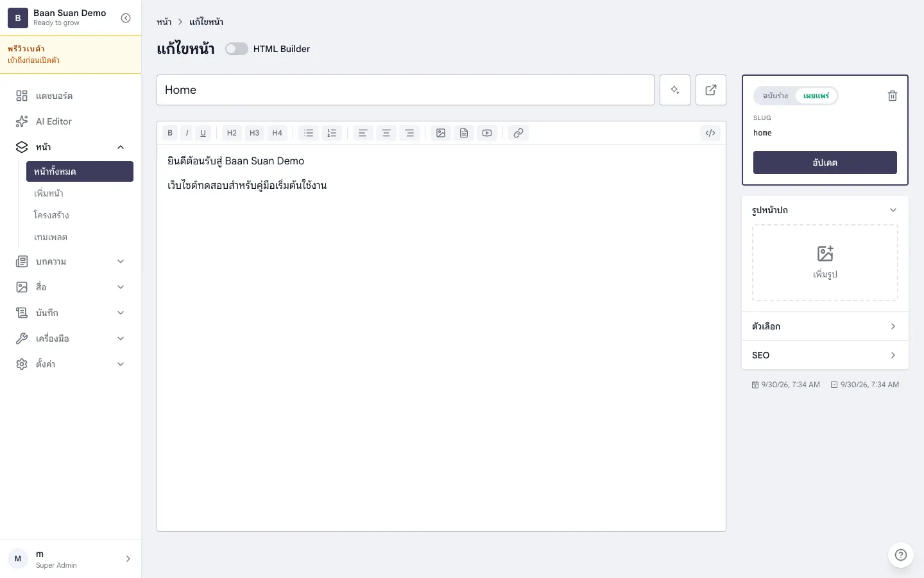Screen dimensions: 924x578
Task: Insert a hyperlink
Action: pyautogui.click(x=518, y=133)
